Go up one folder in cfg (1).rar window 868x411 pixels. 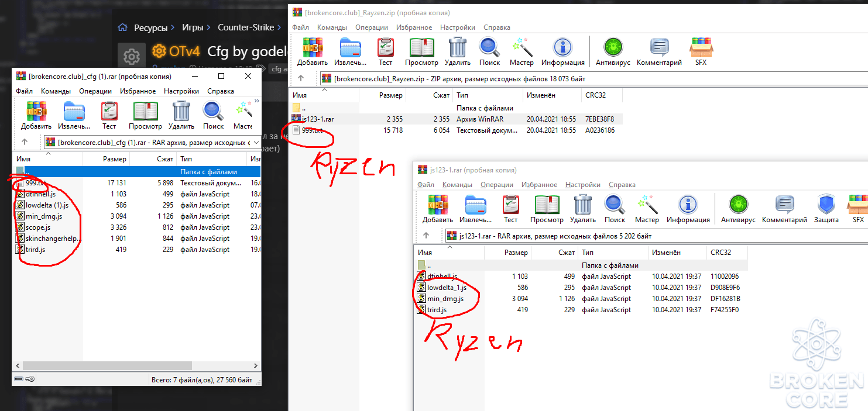tap(25, 142)
